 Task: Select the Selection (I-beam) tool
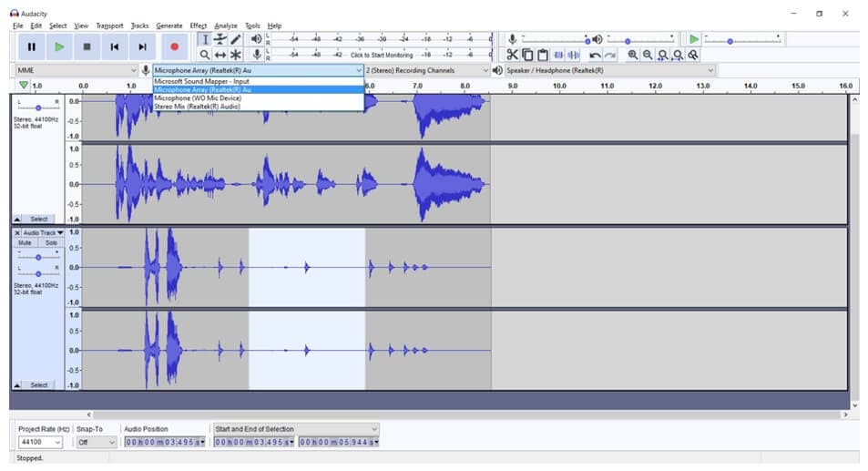(205, 39)
